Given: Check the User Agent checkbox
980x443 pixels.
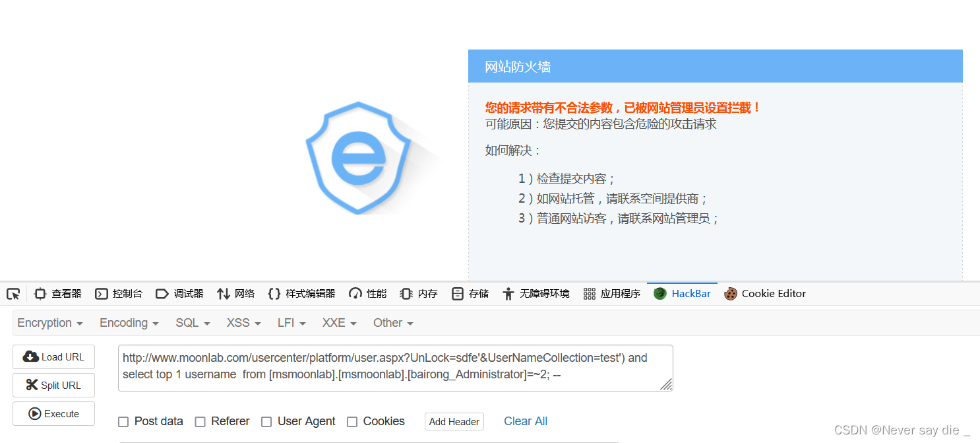Looking at the screenshot, I should pos(266,422).
